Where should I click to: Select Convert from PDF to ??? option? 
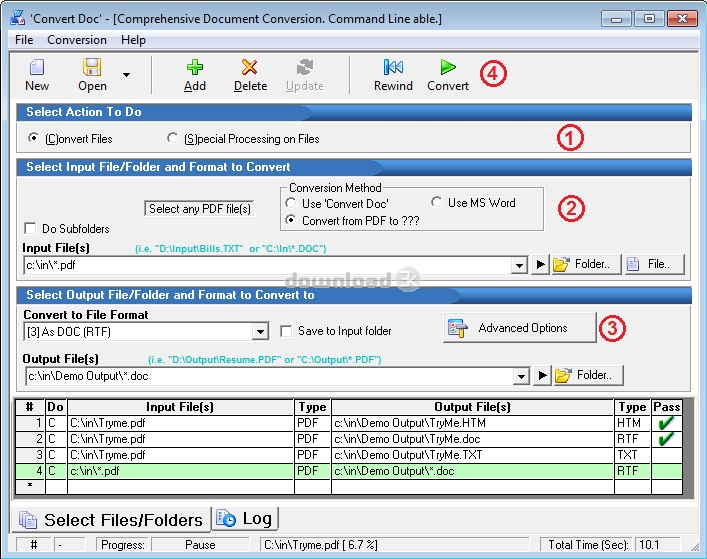pos(291,220)
